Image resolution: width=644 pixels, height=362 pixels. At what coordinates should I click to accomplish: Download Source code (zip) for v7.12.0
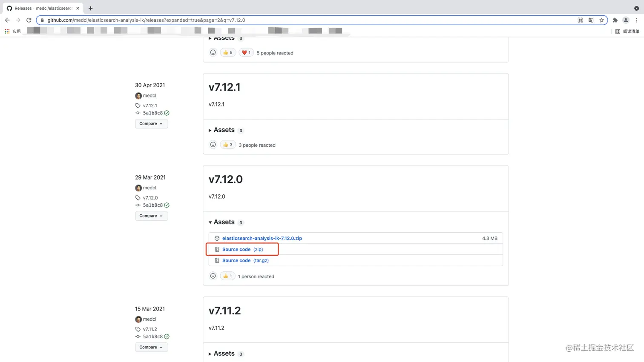click(242, 249)
